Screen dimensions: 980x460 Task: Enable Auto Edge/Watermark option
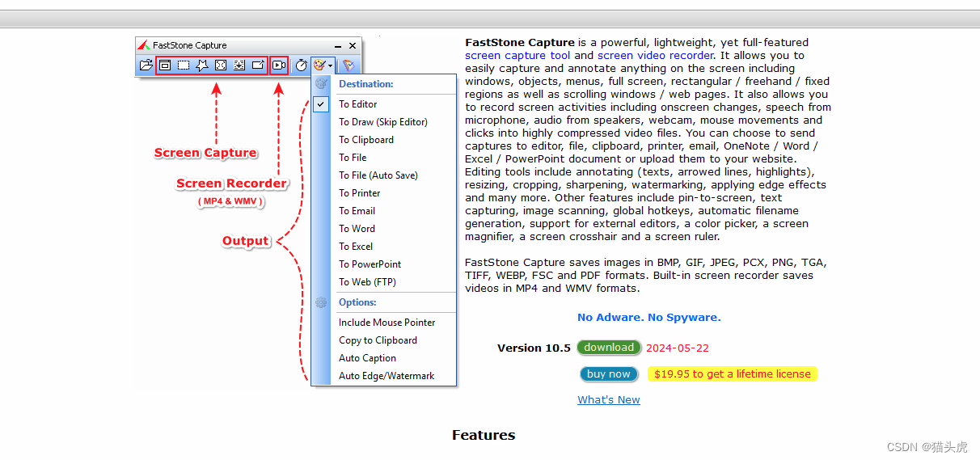click(384, 376)
